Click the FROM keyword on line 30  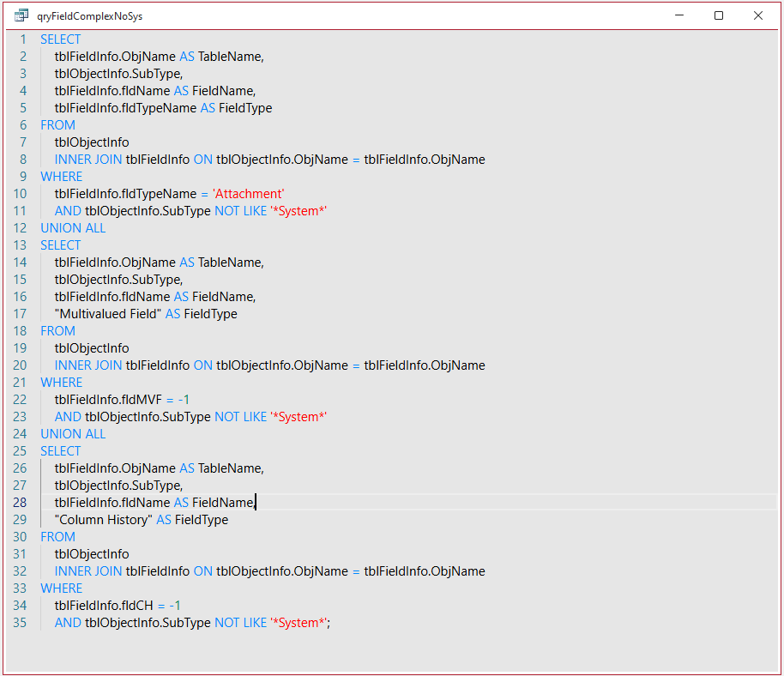coord(58,537)
